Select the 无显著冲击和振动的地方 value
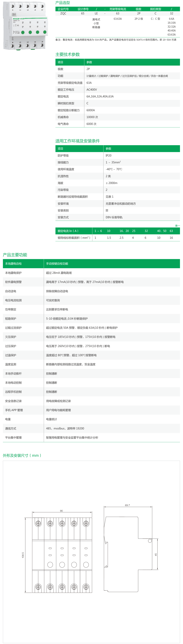Screen dimensions: 183x644 121,204
